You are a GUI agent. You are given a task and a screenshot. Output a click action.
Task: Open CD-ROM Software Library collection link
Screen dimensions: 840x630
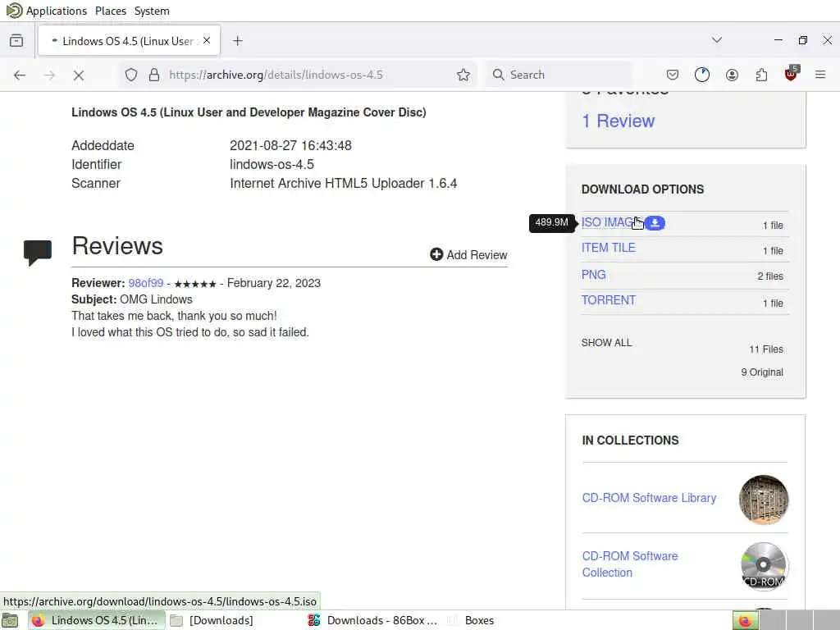coord(649,498)
